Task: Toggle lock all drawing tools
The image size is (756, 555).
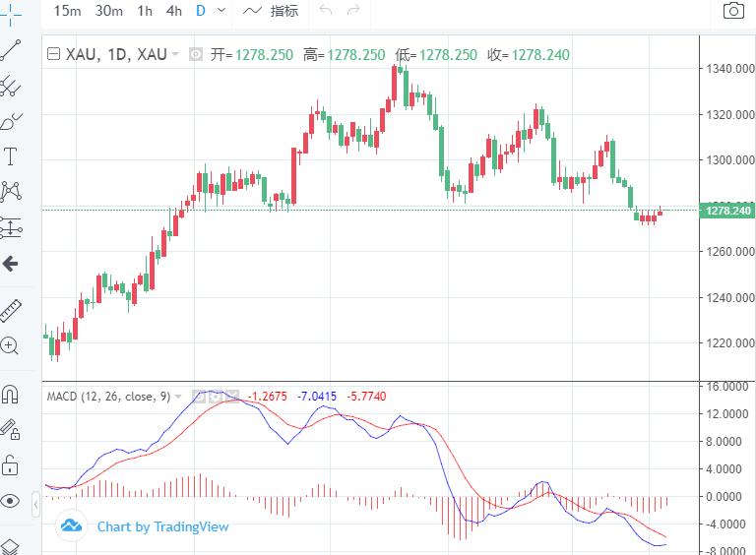Action: pyautogui.click(x=10, y=464)
